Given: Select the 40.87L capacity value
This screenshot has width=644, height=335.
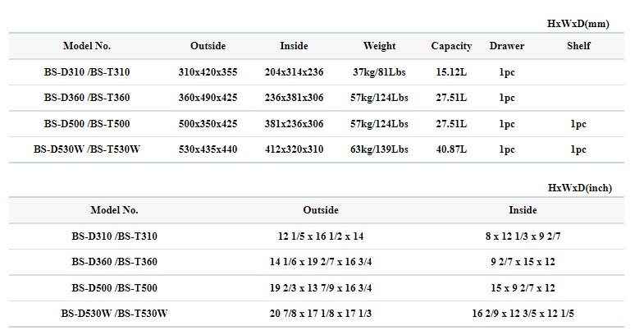Looking at the screenshot, I should [451, 149].
